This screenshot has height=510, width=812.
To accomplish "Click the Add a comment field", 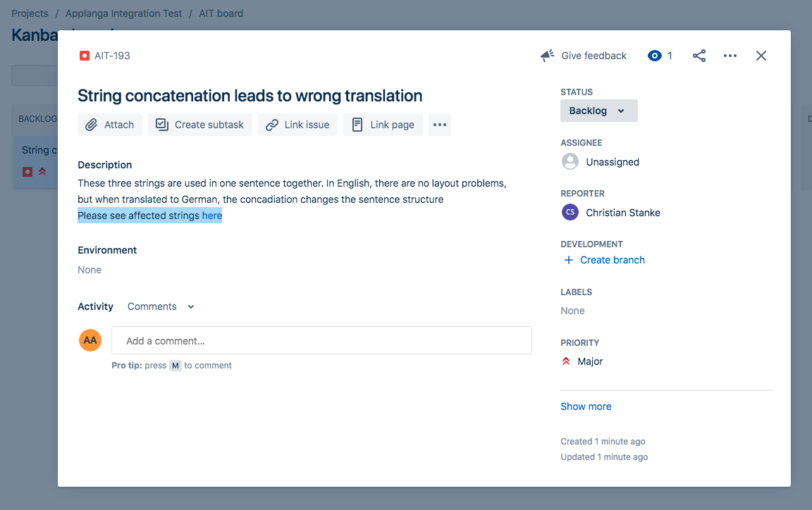I will tap(321, 341).
